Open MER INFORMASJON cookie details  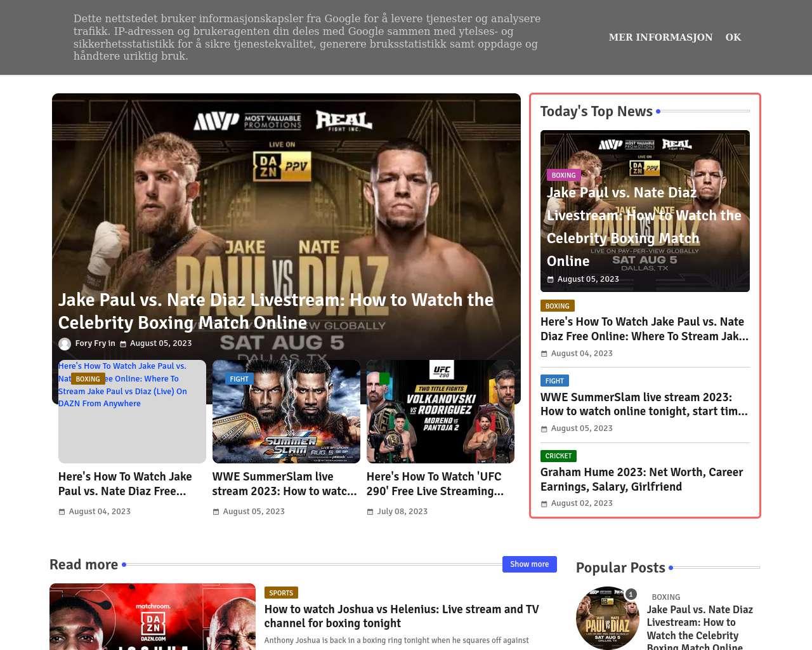coord(660,37)
